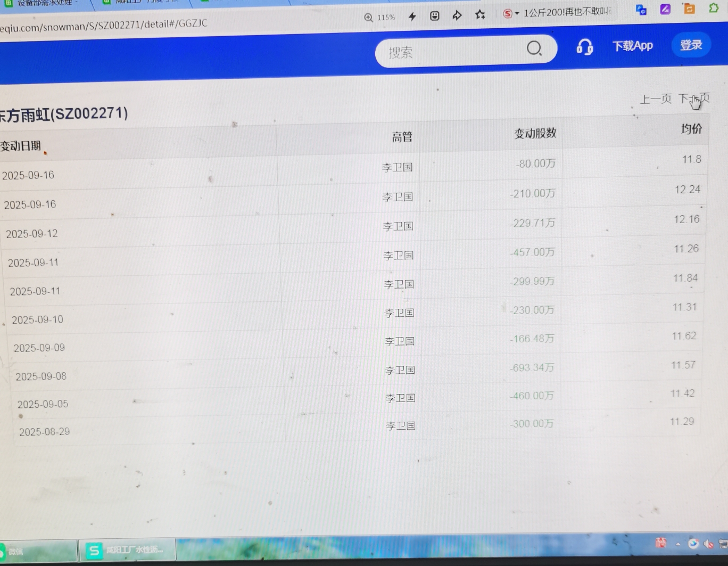Click the date 2025-09-12
Screen dimensions: 728x566
(x=32, y=234)
